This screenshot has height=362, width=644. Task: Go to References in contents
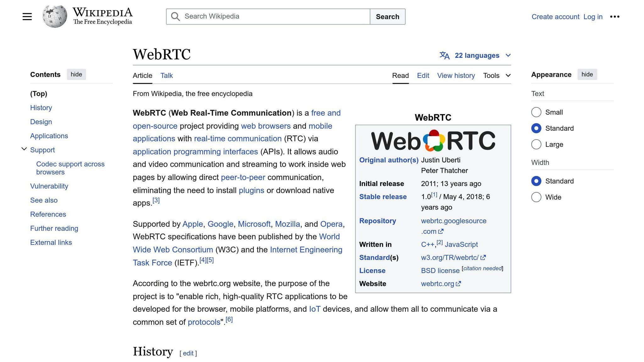click(48, 214)
